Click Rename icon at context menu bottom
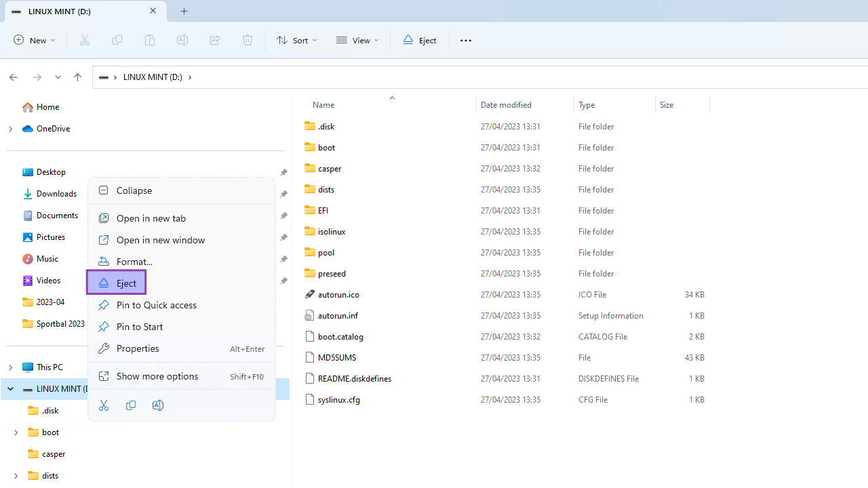The height and width of the screenshot is (488, 868). point(158,405)
